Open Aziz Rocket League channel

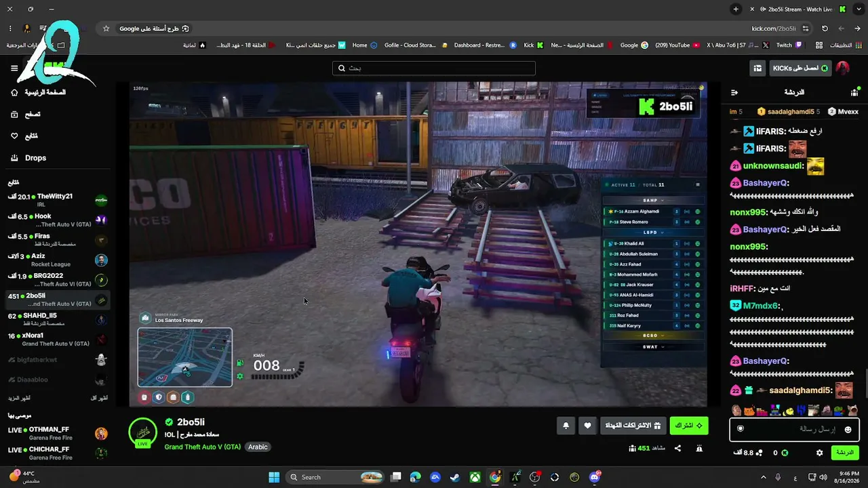point(58,260)
